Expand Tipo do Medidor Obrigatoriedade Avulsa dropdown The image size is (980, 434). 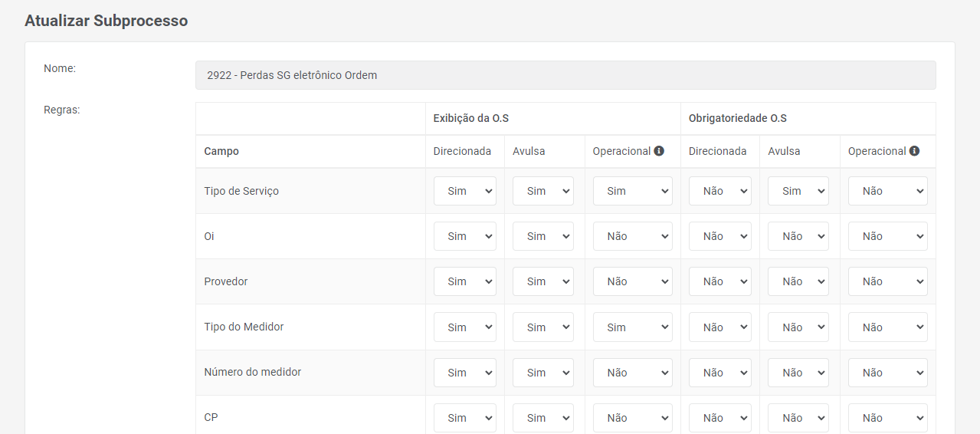tap(798, 327)
